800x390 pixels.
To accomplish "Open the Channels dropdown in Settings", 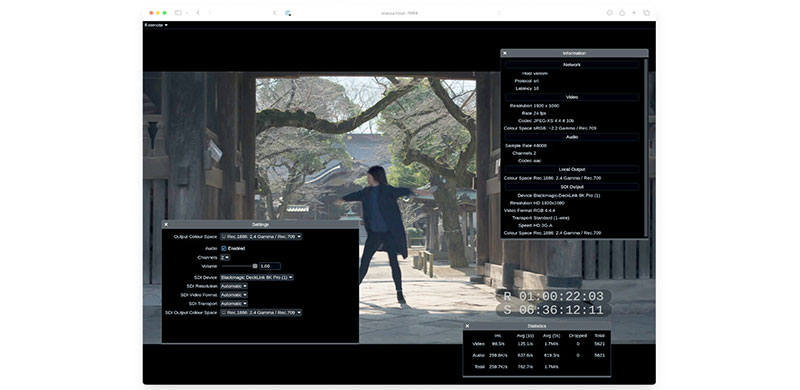I will [x=224, y=257].
